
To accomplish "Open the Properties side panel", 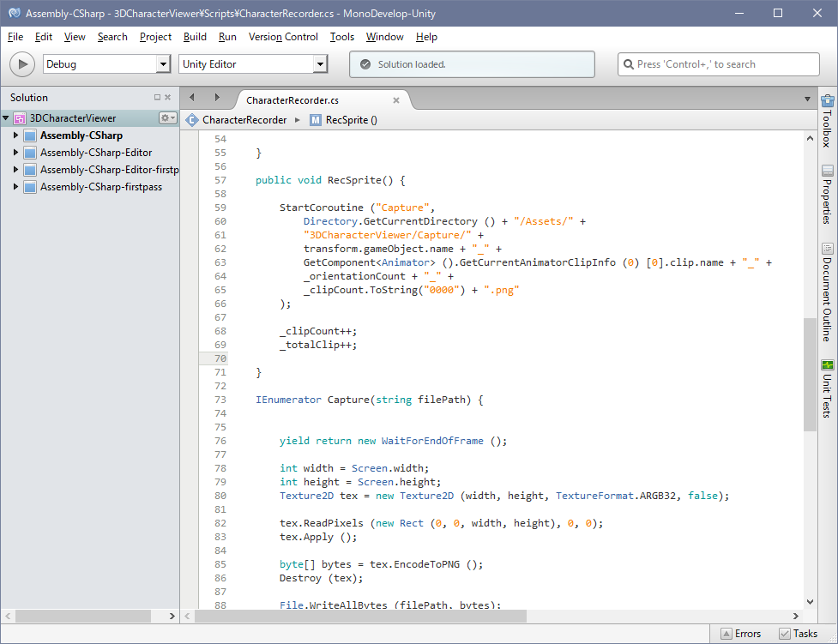I will [827, 195].
